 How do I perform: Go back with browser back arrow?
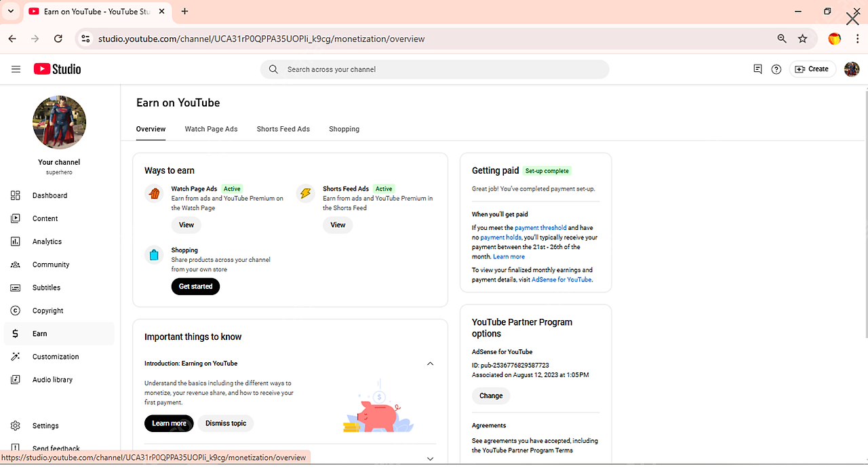point(12,39)
